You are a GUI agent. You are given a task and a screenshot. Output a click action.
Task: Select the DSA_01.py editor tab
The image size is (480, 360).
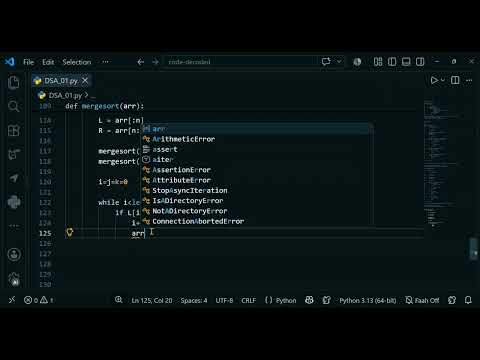[x=61, y=81]
